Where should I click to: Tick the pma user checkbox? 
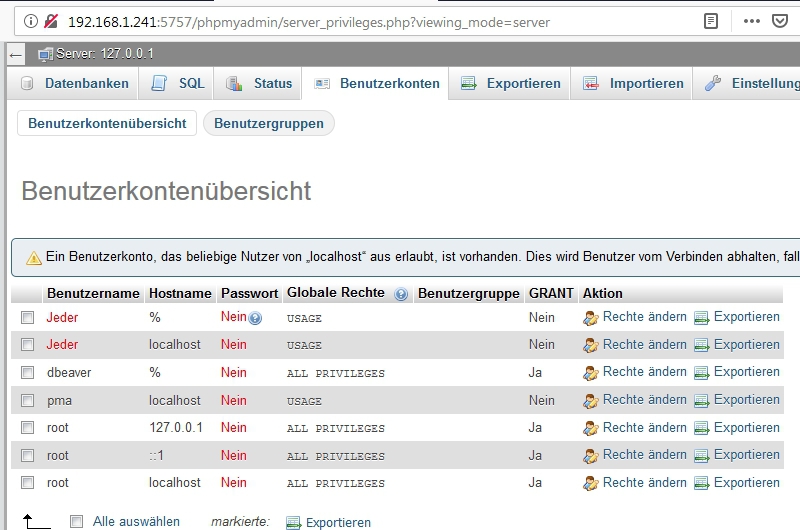[28, 400]
